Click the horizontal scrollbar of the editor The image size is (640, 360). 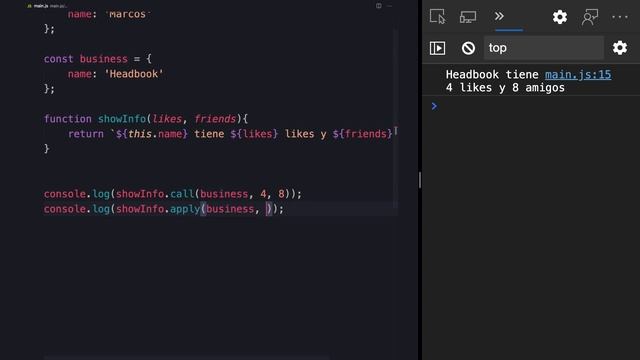click(186, 358)
